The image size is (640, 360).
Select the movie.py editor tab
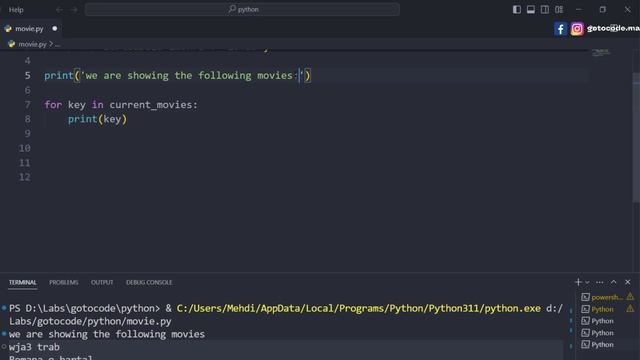(31, 29)
